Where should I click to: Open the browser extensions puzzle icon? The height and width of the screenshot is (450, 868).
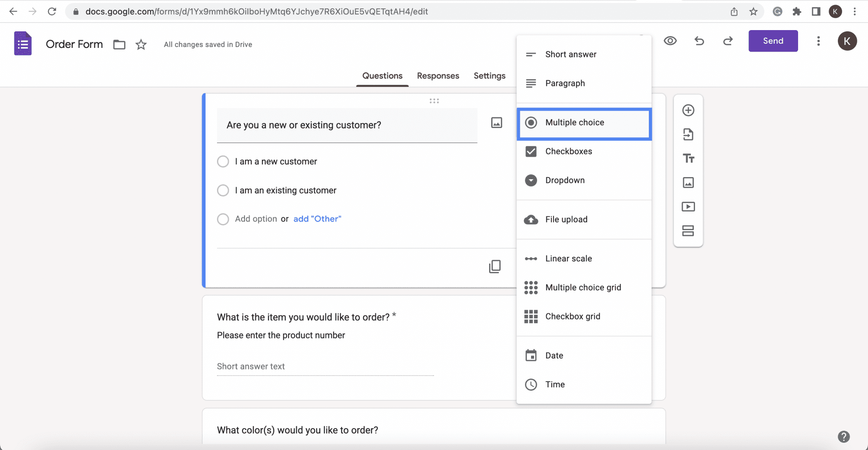click(797, 11)
